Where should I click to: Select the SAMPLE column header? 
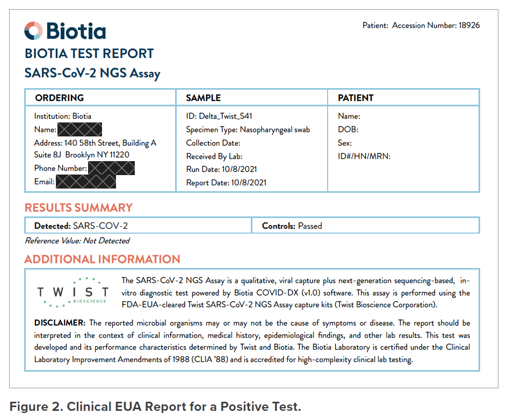coord(203,98)
